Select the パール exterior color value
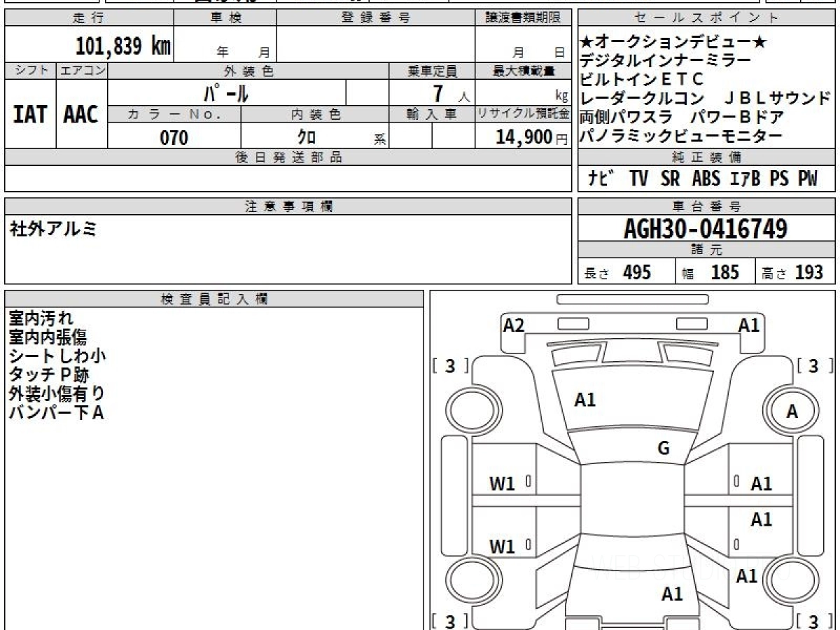840x630 pixels. [225, 93]
